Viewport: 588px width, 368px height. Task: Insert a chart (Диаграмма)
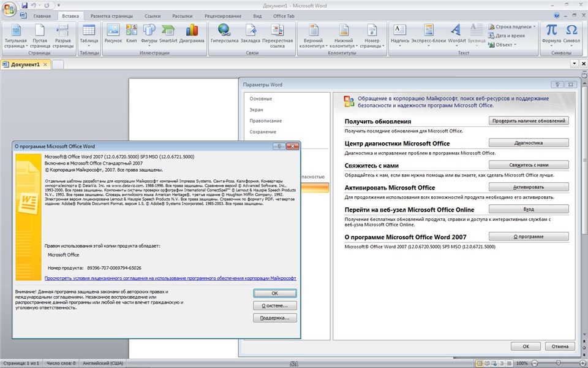click(192, 34)
